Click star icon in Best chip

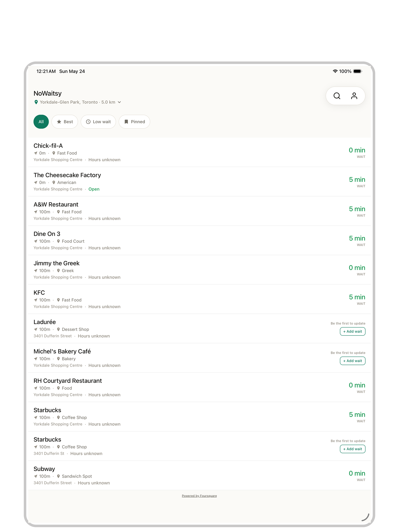pyautogui.click(x=59, y=122)
